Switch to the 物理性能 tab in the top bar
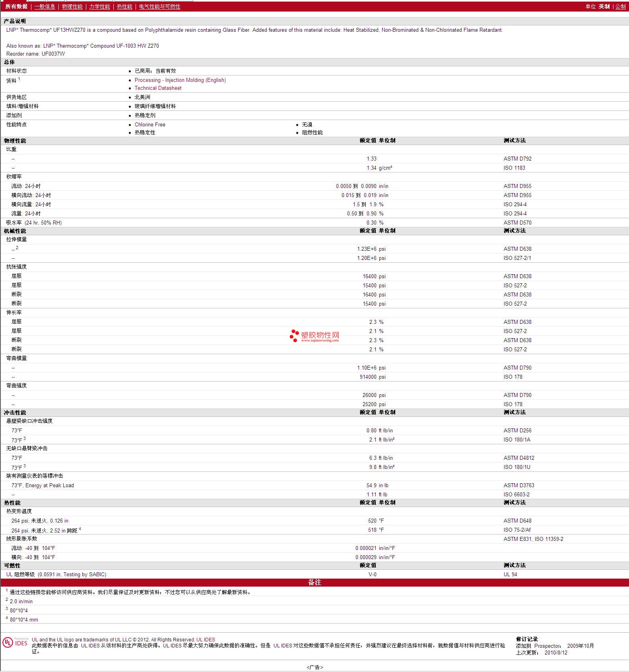629x672 pixels. [72, 6]
